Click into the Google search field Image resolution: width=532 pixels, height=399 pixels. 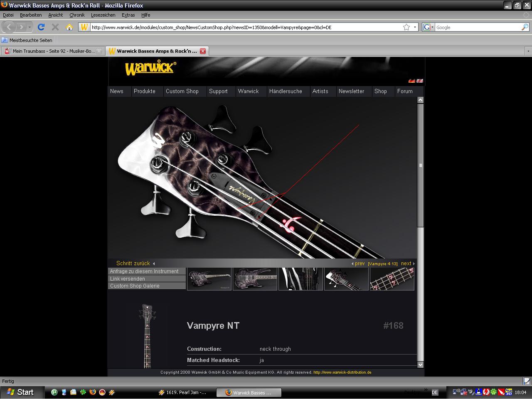click(477, 27)
